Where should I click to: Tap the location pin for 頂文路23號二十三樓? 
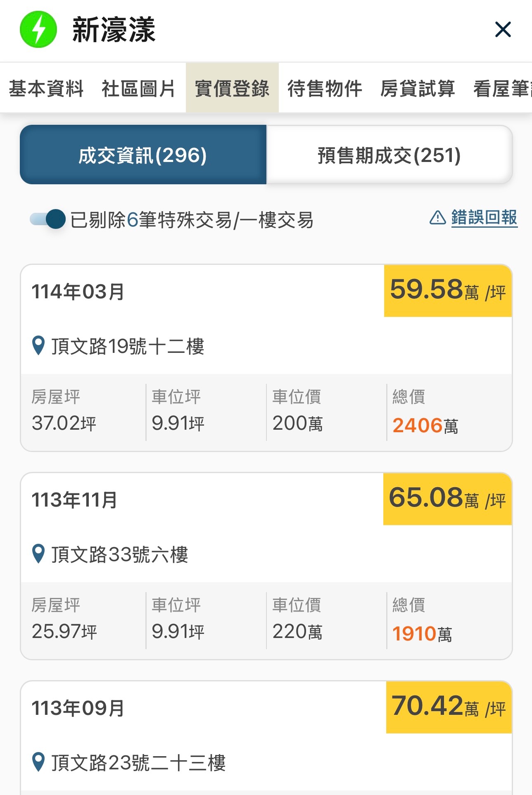click(38, 762)
